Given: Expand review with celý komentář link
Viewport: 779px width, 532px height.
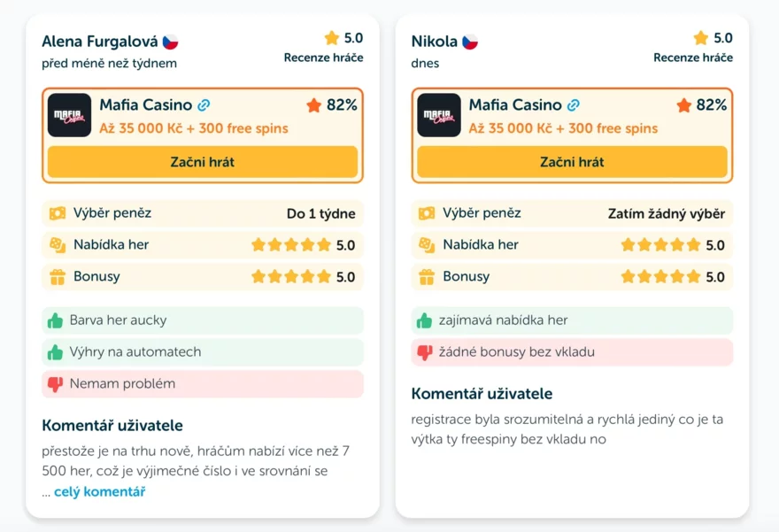Looking at the screenshot, I should [99, 491].
